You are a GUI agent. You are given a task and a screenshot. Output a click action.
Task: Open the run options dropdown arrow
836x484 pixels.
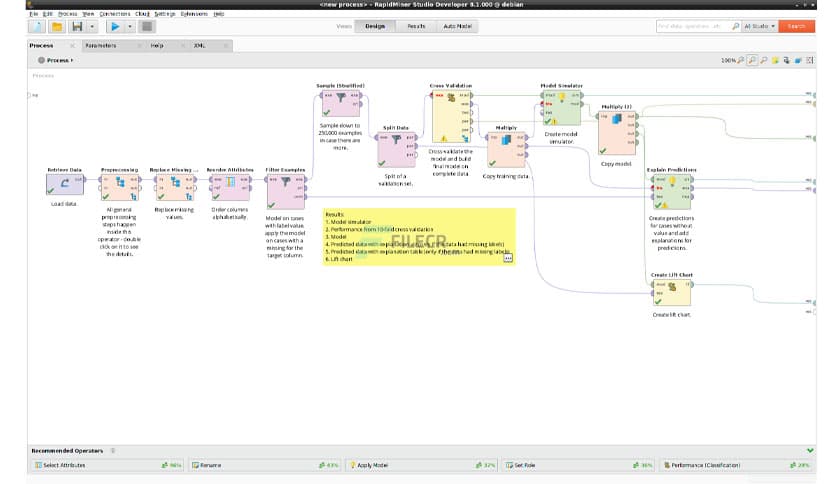[x=130, y=26]
